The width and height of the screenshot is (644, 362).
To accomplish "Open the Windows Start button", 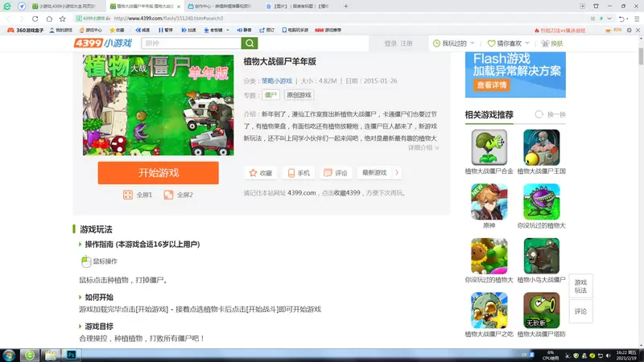I will coord(9,355).
